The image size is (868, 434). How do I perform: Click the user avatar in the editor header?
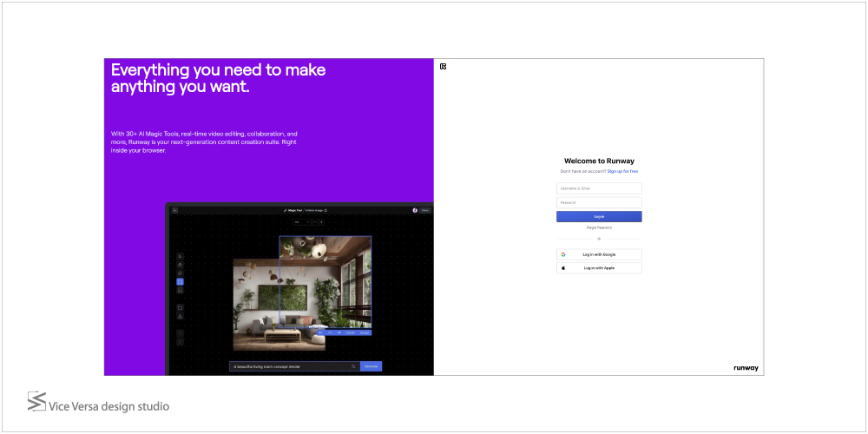pos(415,210)
